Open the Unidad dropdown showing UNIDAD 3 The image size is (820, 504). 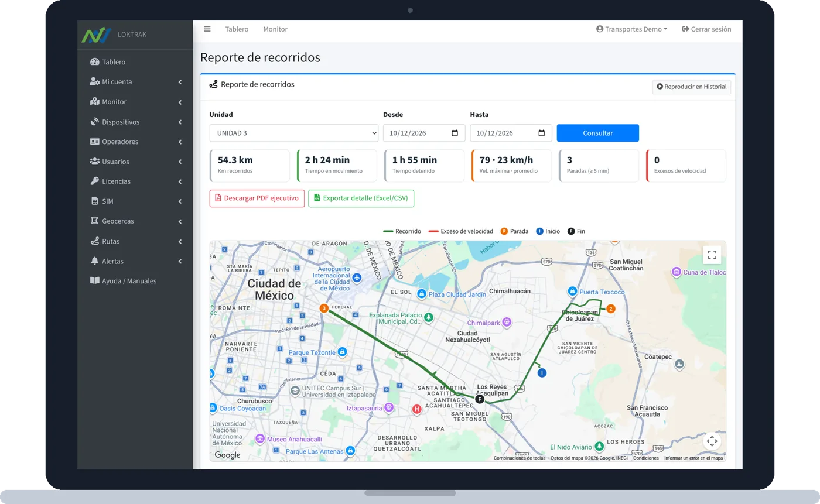coord(294,133)
